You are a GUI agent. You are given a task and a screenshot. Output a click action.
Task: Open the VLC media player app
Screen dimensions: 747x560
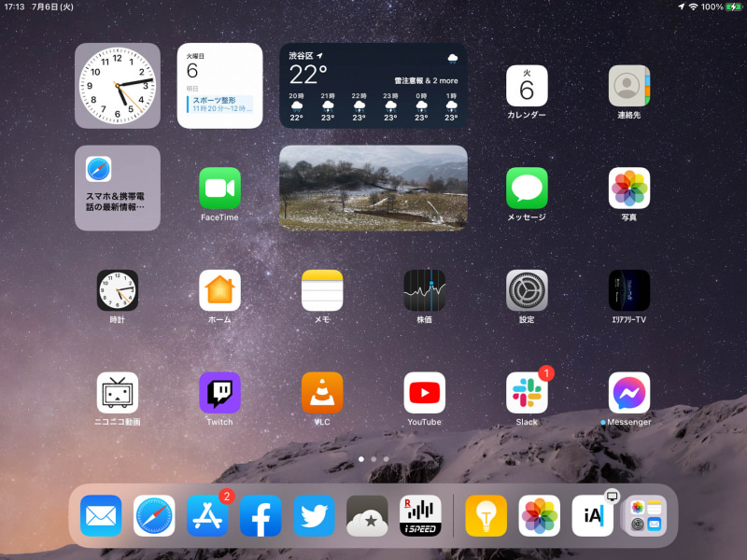[x=322, y=393]
